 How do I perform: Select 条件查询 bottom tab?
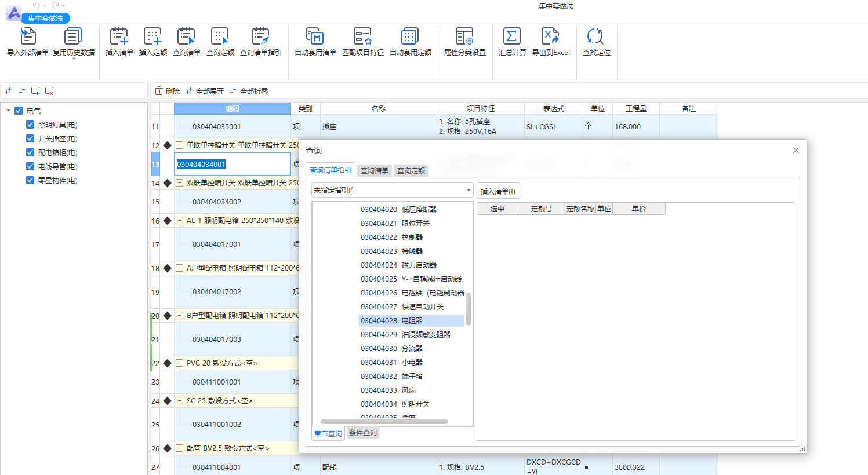[x=363, y=433]
